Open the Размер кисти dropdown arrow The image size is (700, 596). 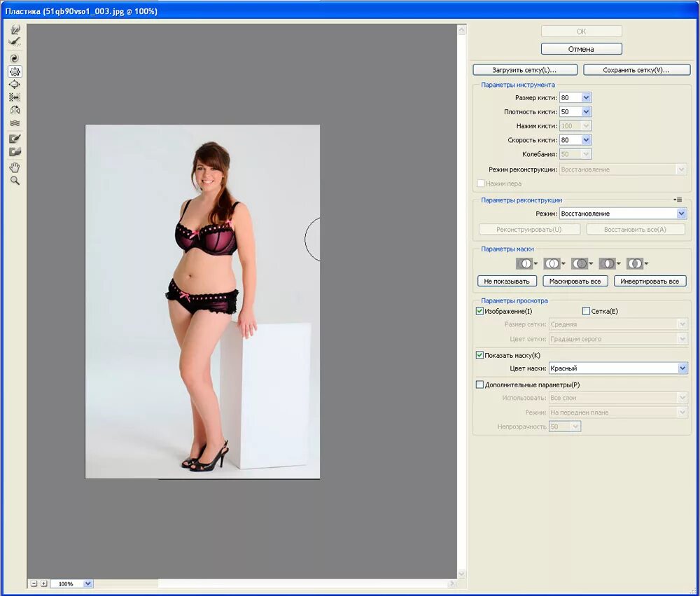tap(586, 97)
